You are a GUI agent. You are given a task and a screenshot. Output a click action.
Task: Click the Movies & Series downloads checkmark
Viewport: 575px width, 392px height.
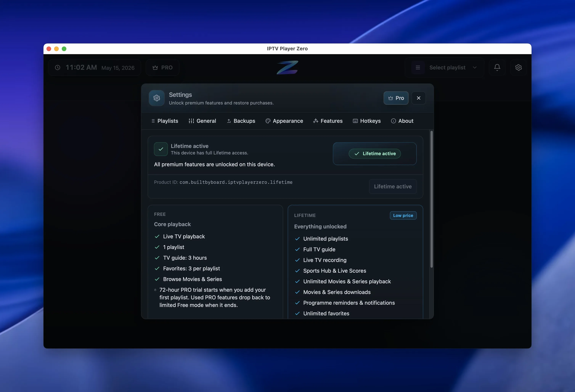pos(297,292)
